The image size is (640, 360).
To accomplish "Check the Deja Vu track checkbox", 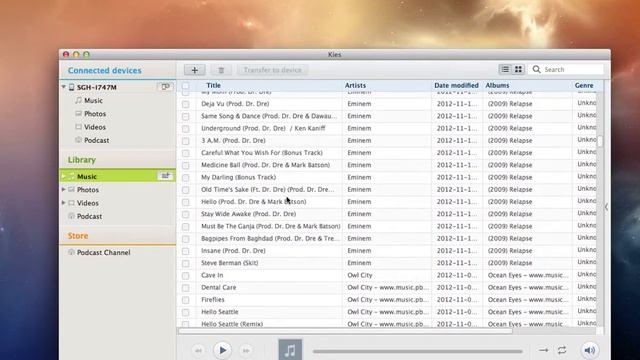I will [x=186, y=104].
